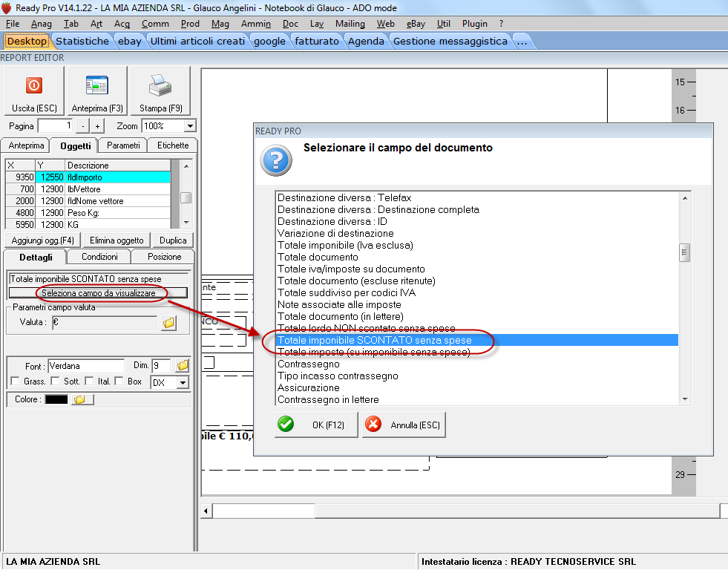728x570 pixels.
Task: Click the Valuta € field
Action: click(x=105, y=323)
